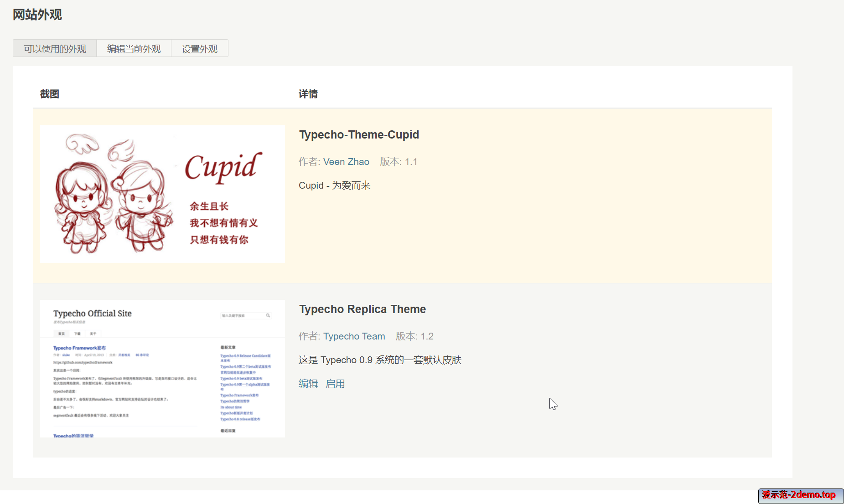Click 启用 to activate Typecho Replica Theme
The image size is (844, 504).
pos(335,384)
